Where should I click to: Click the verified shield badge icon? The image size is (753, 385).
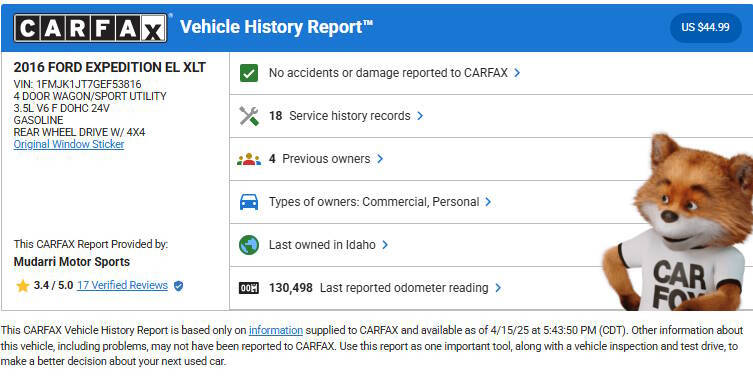[x=178, y=286]
